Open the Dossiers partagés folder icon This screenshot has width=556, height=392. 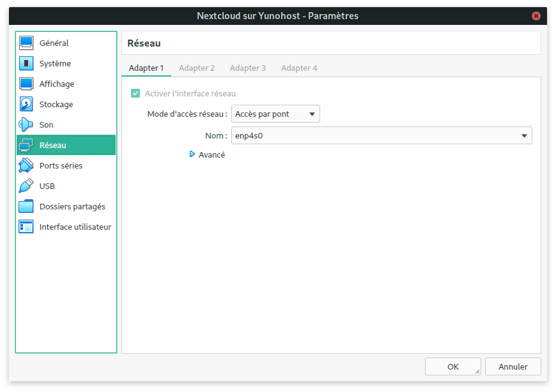click(26, 206)
